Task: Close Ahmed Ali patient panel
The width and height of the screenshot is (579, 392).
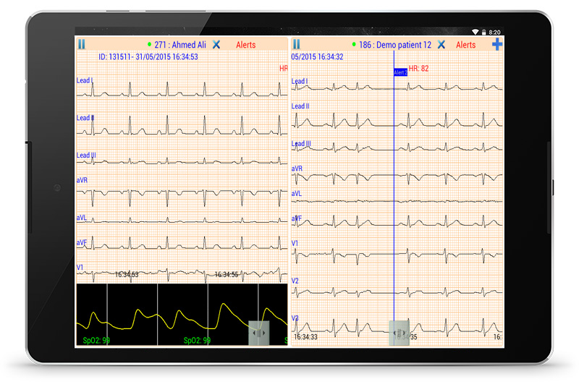Action: [x=216, y=45]
